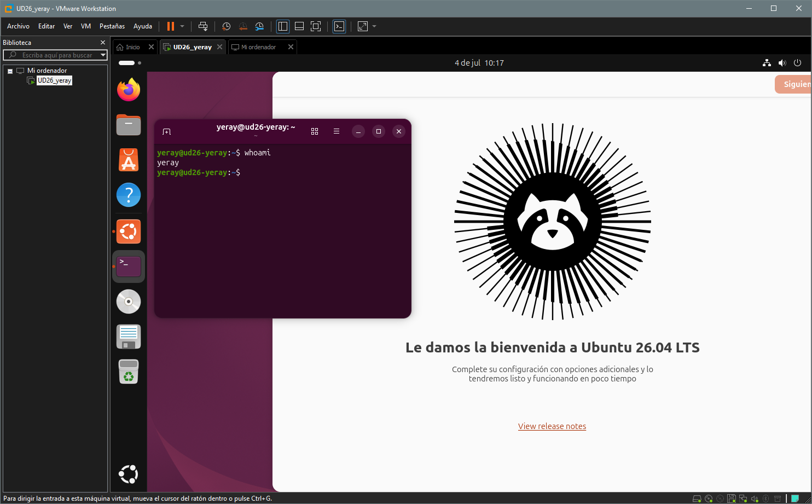Open the Editar menu
The height and width of the screenshot is (504, 812).
click(x=47, y=26)
